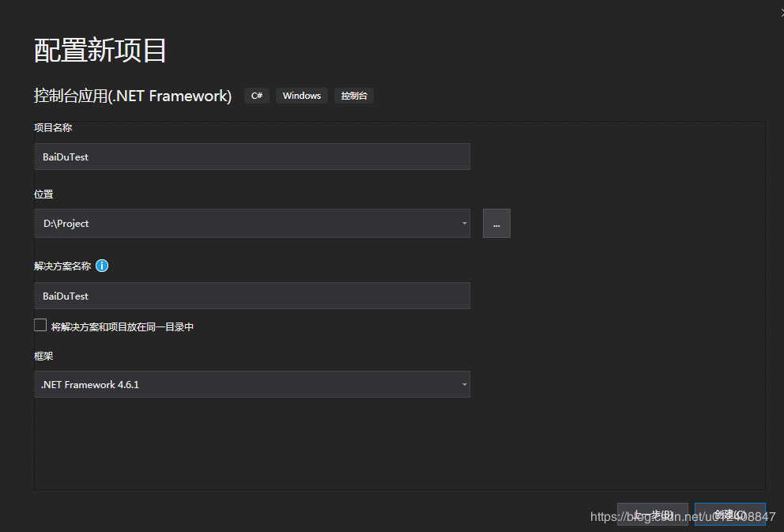This screenshot has width=784, height=532.
Task: Click the D:\Project location text box
Action: [x=245, y=224]
